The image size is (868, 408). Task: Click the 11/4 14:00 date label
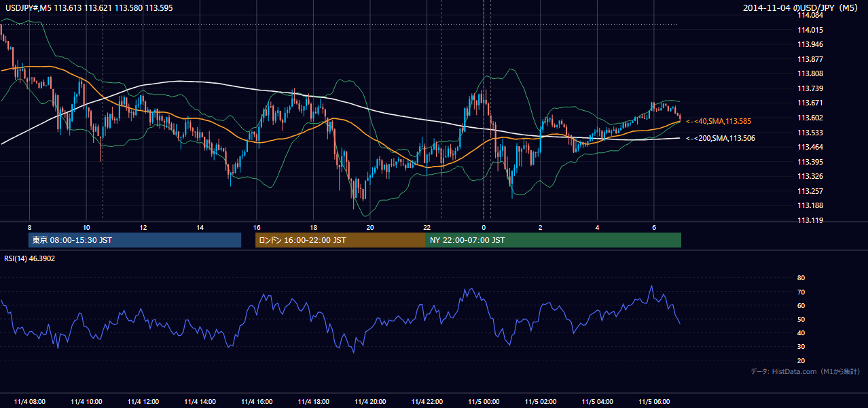pyautogui.click(x=200, y=402)
